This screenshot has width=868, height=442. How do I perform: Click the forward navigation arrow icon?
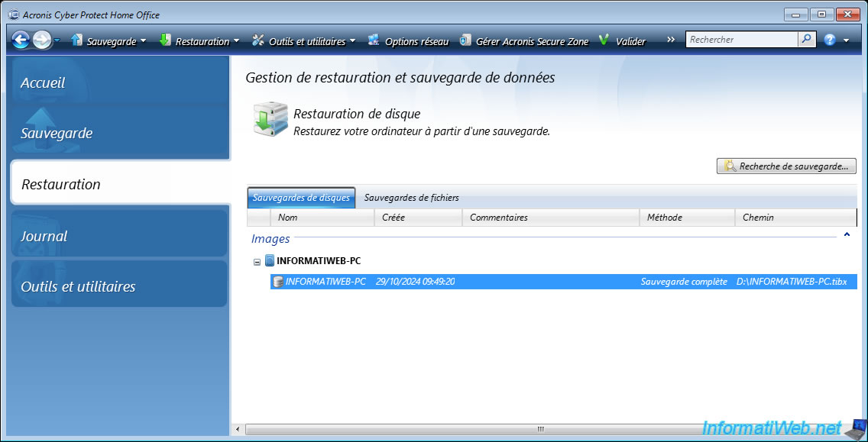(x=42, y=40)
